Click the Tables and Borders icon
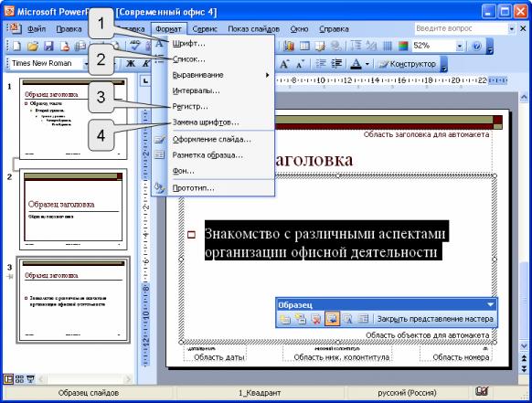This screenshot has width=532, height=403. (x=320, y=46)
